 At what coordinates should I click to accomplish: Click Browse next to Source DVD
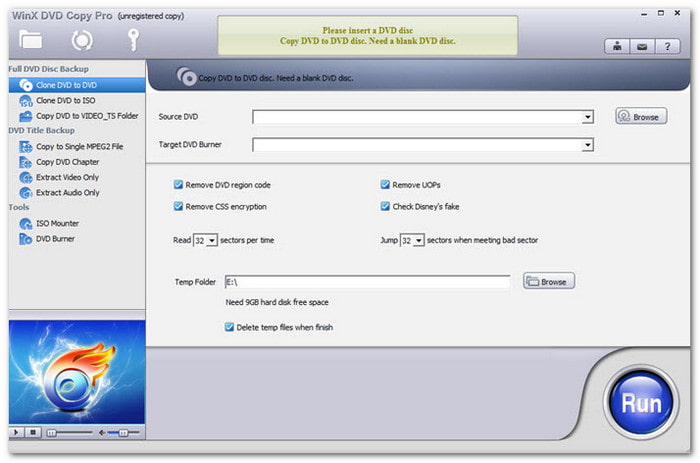[x=641, y=117]
